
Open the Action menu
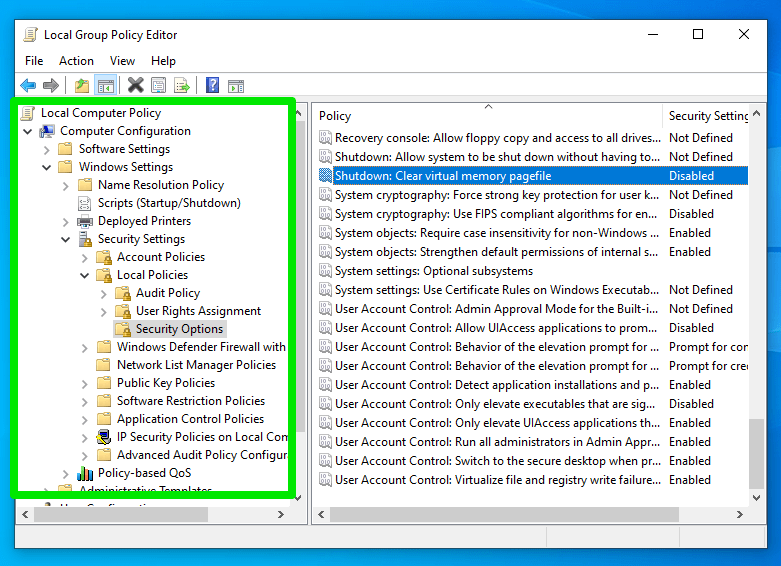click(x=76, y=61)
